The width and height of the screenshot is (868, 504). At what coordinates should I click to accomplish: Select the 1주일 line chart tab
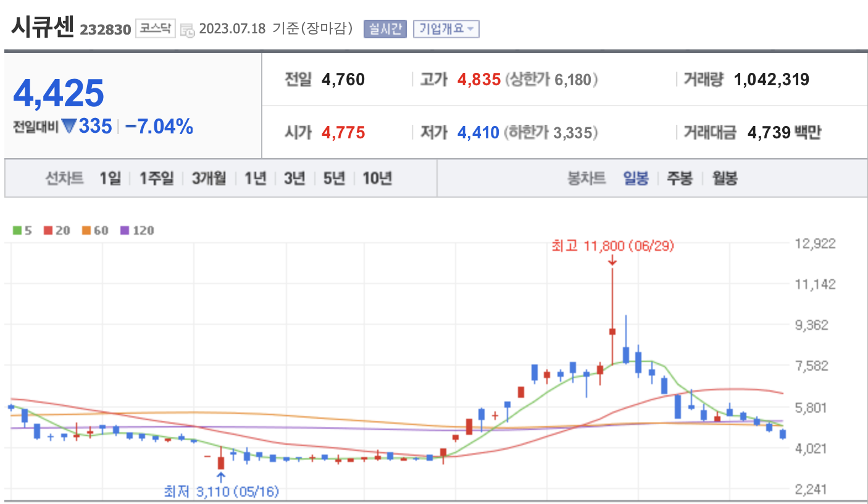point(157,178)
